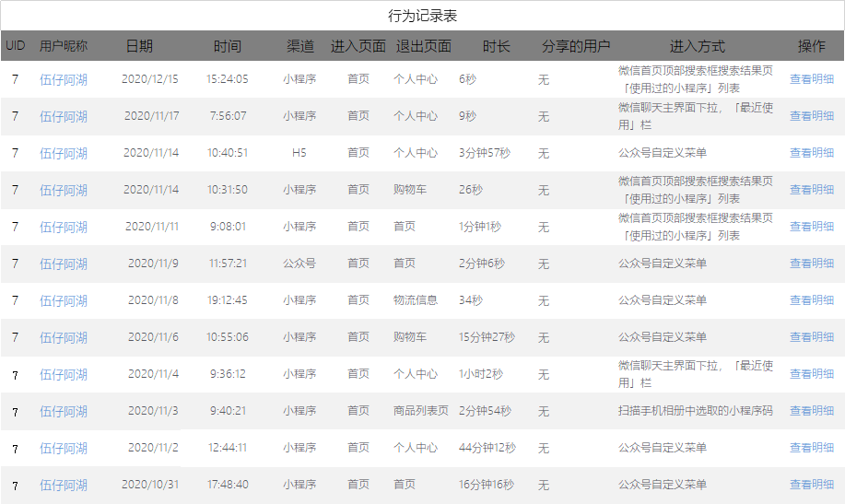This screenshot has height=504, width=845.
Task: Select the 商品列表页 exit page cell
Action: (x=420, y=411)
